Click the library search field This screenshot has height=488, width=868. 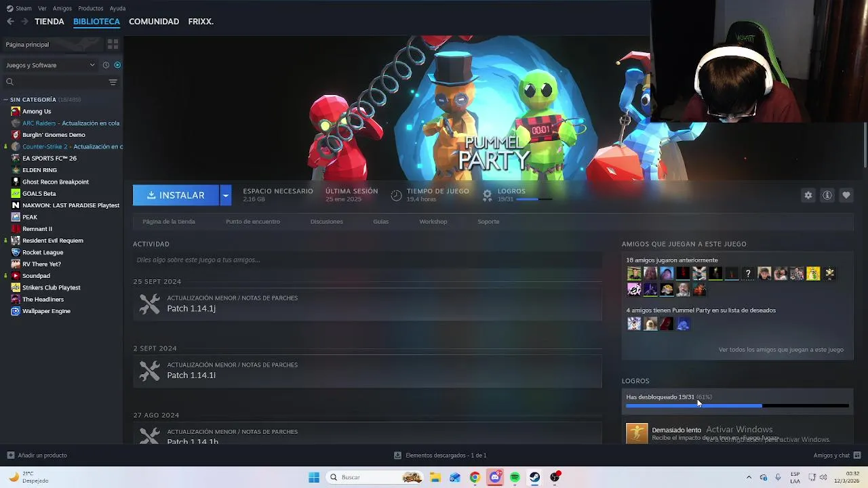point(57,82)
